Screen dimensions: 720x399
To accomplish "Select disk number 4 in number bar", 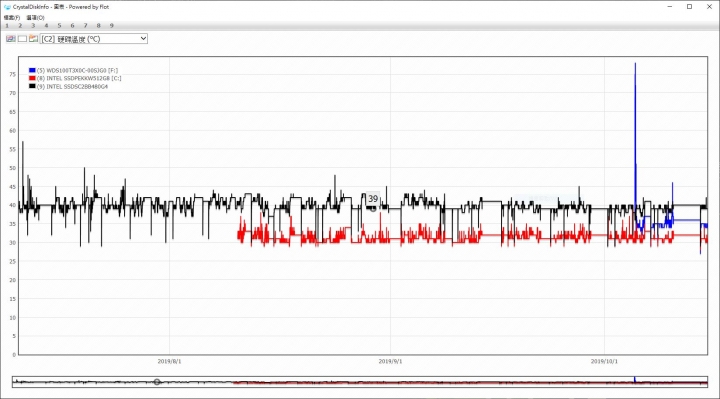I will point(46,26).
